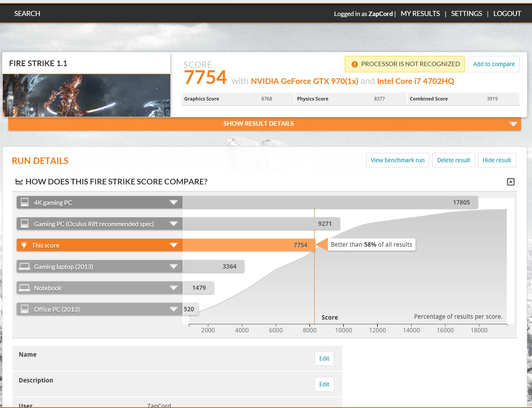The height and width of the screenshot is (408, 532).
Task: Click the 10000 axis label on chart
Action: point(343,330)
